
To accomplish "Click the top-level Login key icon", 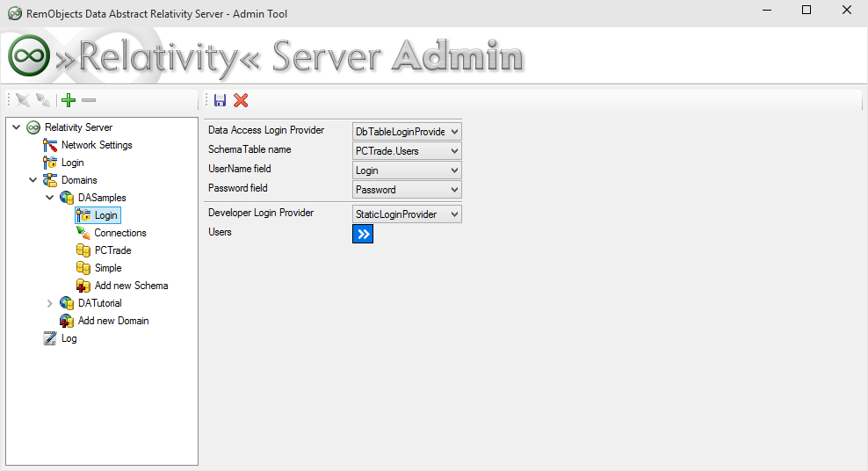I will click(x=50, y=163).
